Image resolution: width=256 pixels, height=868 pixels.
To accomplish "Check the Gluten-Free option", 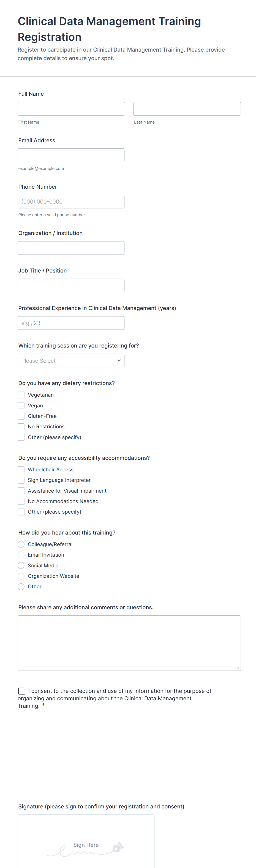I will tap(21, 416).
